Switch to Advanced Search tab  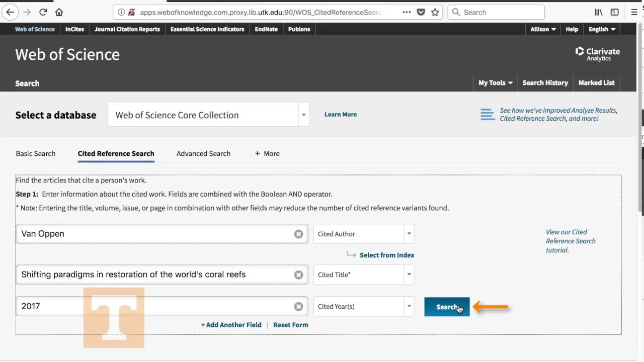click(203, 153)
